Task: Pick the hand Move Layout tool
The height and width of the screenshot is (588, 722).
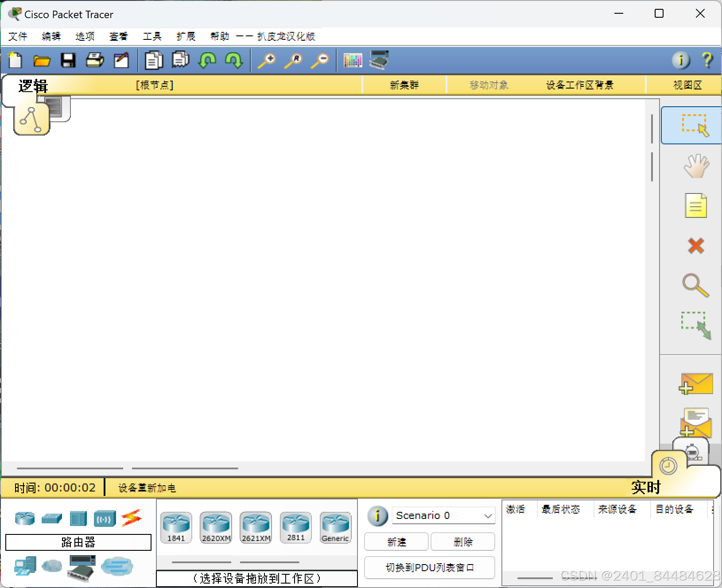Action: [x=696, y=166]
